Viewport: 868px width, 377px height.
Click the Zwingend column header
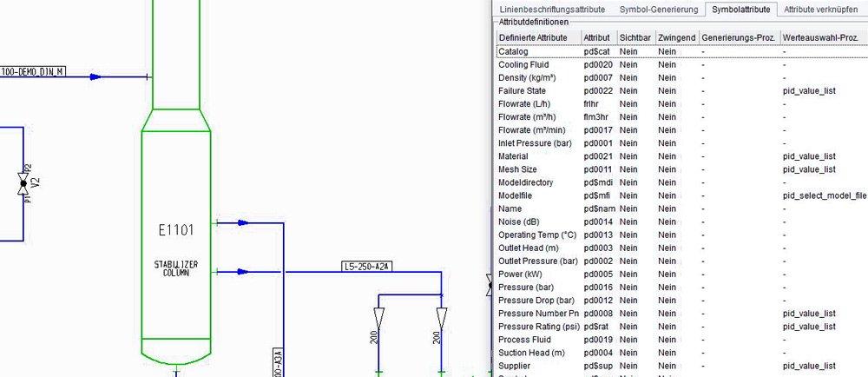point(678,37)
